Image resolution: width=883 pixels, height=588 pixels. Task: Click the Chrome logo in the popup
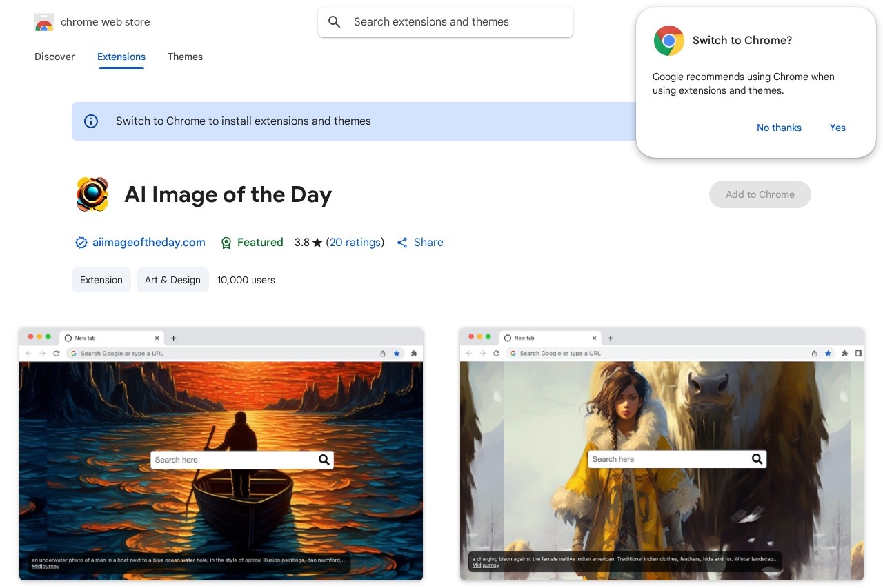tap(668, 41)
